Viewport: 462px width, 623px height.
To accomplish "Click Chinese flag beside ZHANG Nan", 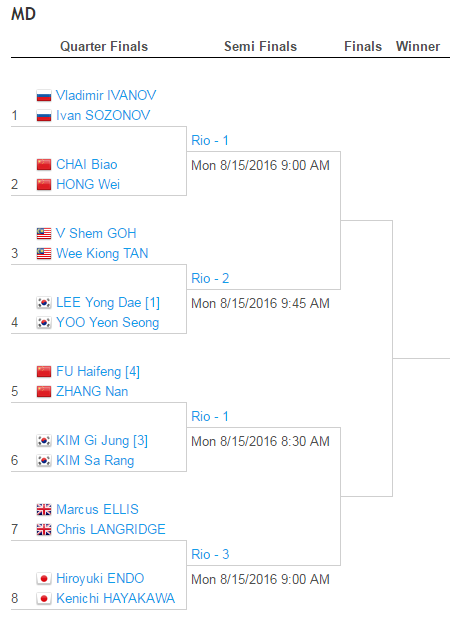I will 44,391.
